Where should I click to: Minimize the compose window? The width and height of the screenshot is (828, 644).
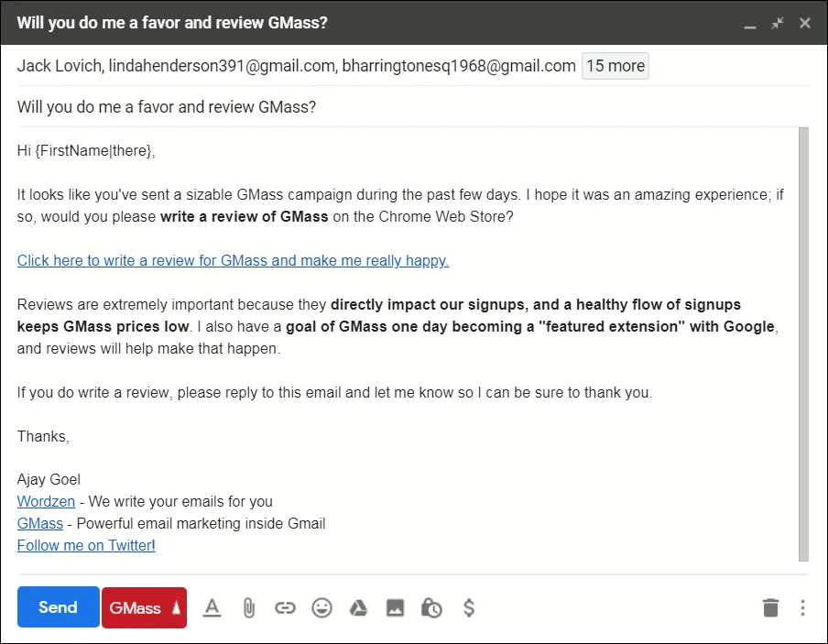750,25
